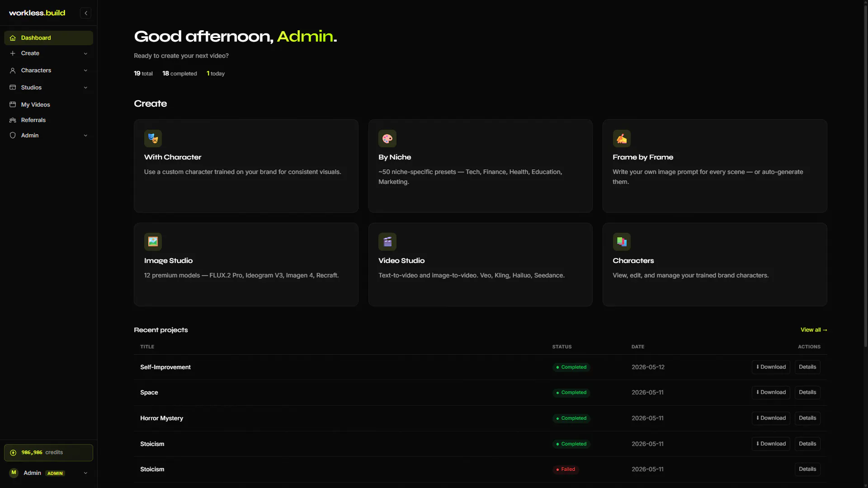The height and width of the screenshot is (488, 868).
Task: Click the Failed status badge
Action: [x=566, y=469]
